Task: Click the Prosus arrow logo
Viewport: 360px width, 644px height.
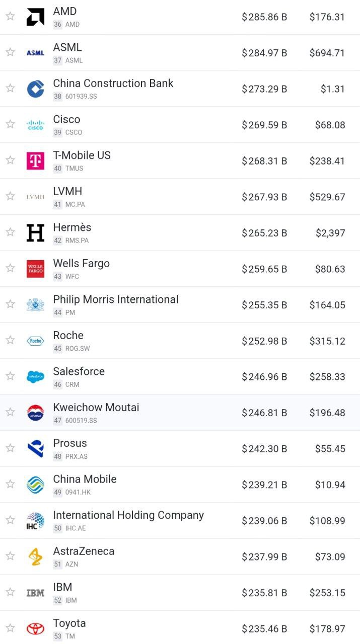Action: (x=35, y=448)
